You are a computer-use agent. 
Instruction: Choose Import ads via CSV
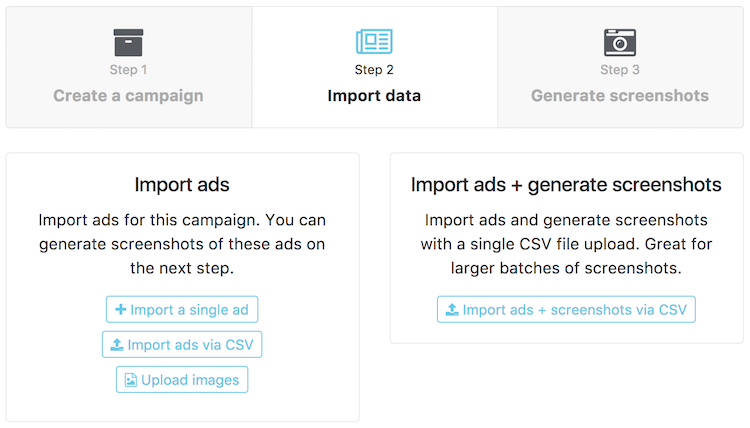[182, 345]
